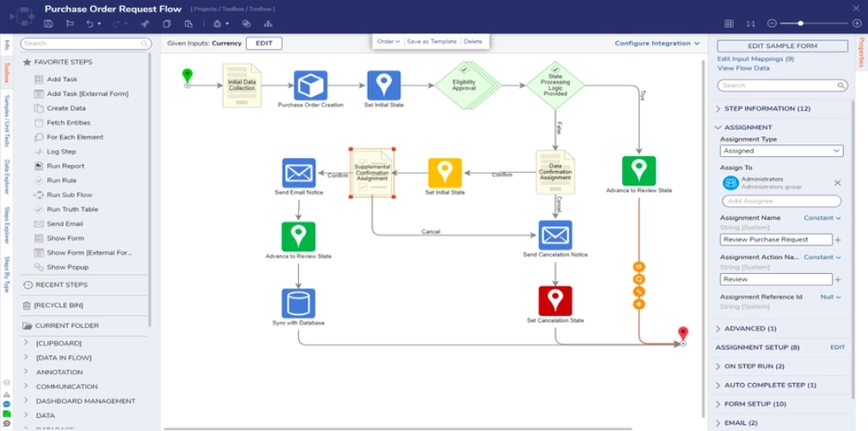Collapse the Assignment section

pyautogui.click(x=718, y=127)
